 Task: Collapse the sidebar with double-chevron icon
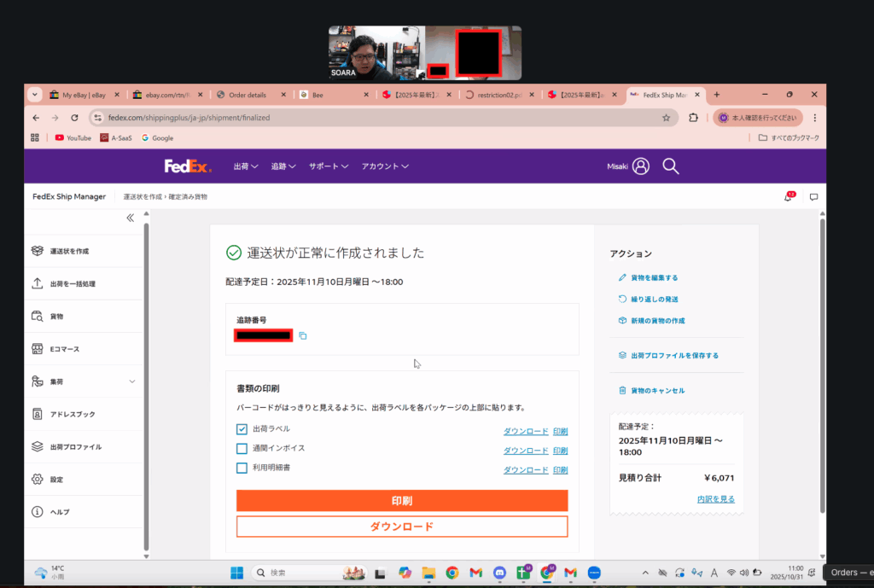click(x=131, y=218)
